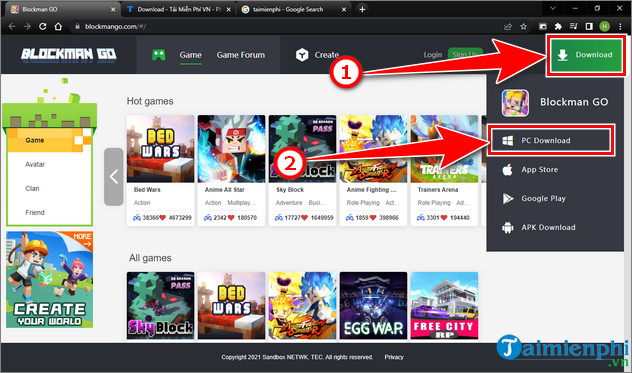Screen dimensions: 632x373
Task: Open the Anime Fighting hot game card
Action: pyautogui.click(x=373, y=170)
